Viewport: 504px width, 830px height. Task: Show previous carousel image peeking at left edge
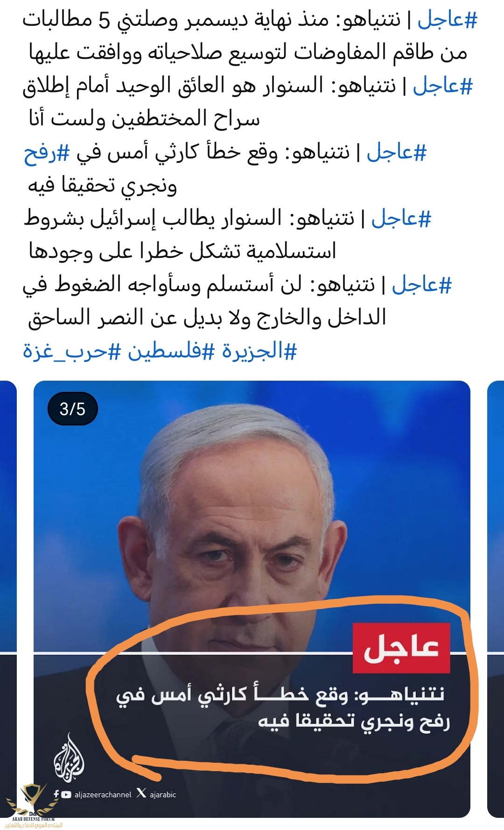[x=8, y=599]
